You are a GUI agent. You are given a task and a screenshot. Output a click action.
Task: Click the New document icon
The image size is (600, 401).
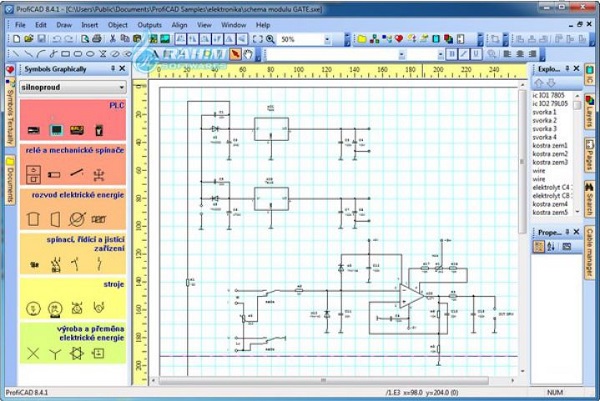[16, 39]
